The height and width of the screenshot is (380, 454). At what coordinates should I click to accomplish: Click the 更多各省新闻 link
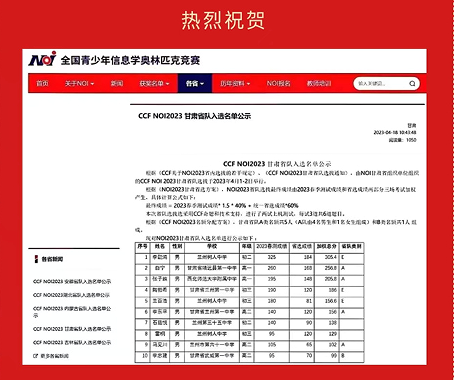[51, 356]
